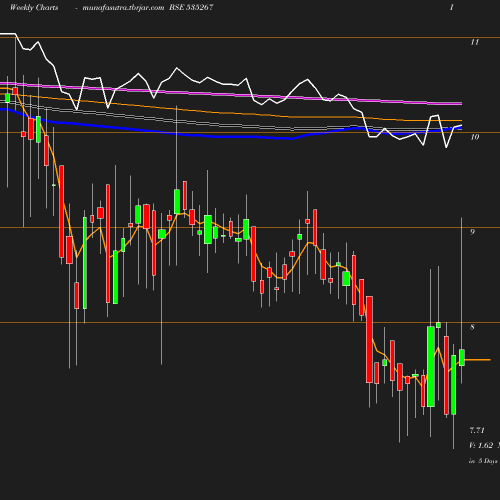Click the "BSE 535267" ticker label
This screenshot has width=500, height=500.
[x=191, y=7]
